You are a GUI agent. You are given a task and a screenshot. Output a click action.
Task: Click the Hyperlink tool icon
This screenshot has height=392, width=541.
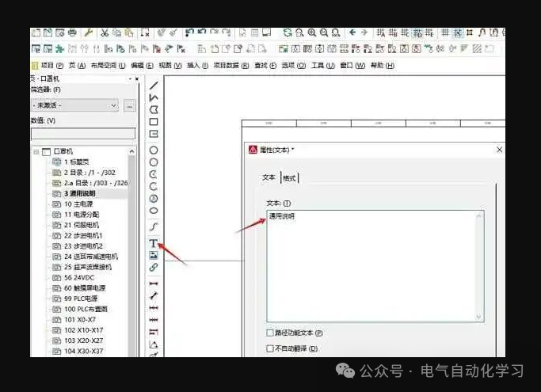click(x=154, y=268)
